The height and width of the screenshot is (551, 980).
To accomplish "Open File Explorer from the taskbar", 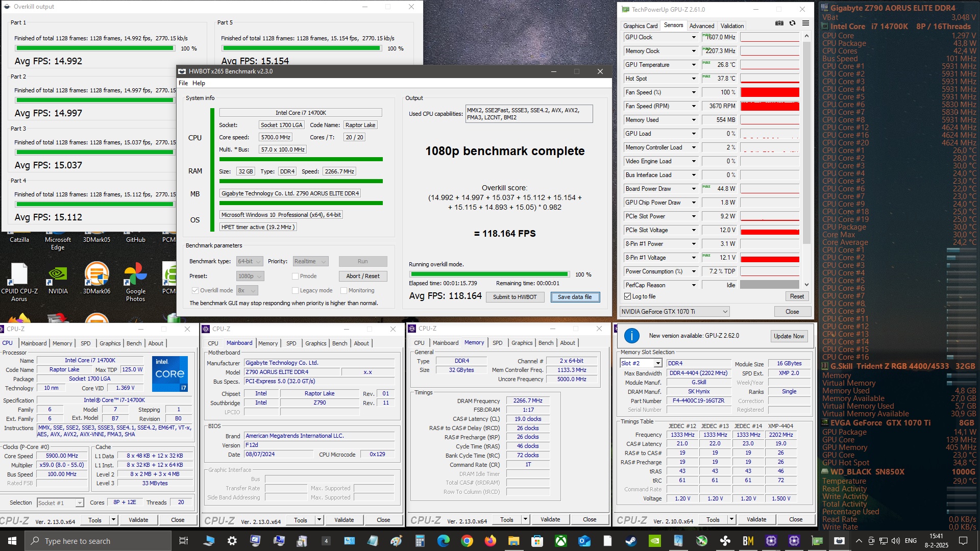I will pyautogui.click(x=513, y=541).
